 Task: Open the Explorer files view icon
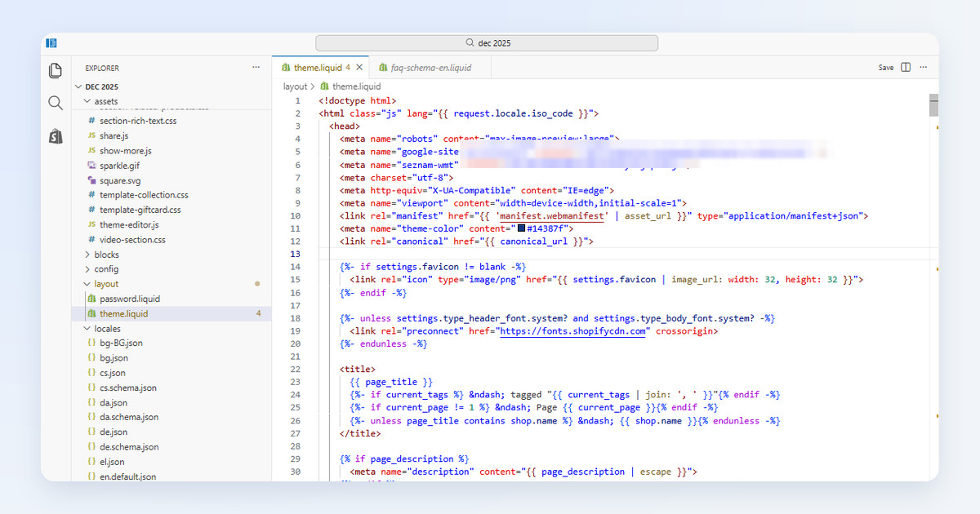pos(56,70)
